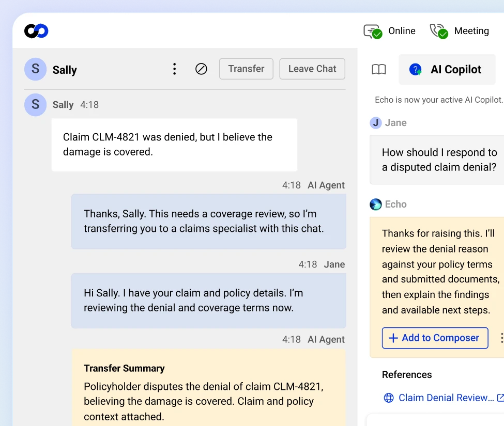
Task: Click Jane's J avatar in Copilot
Action: point(375,122)
